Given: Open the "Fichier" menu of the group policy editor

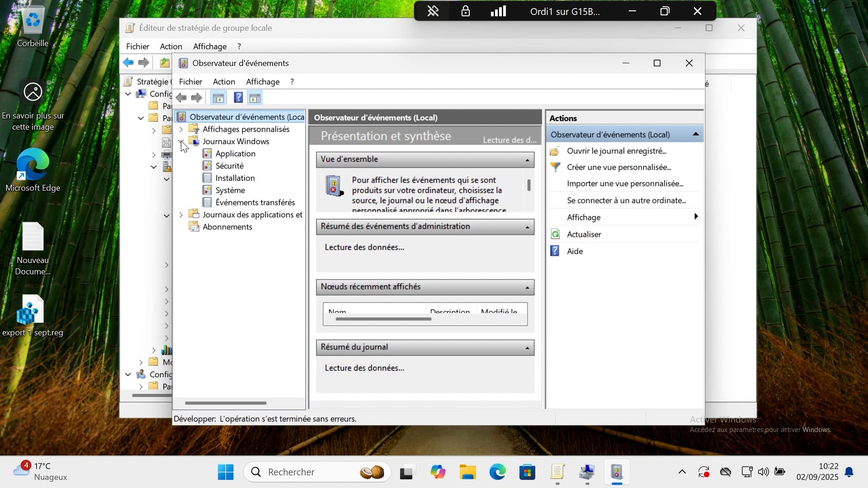Looking at the screenshot, I should pyautogui.click(x=138, y=46).
